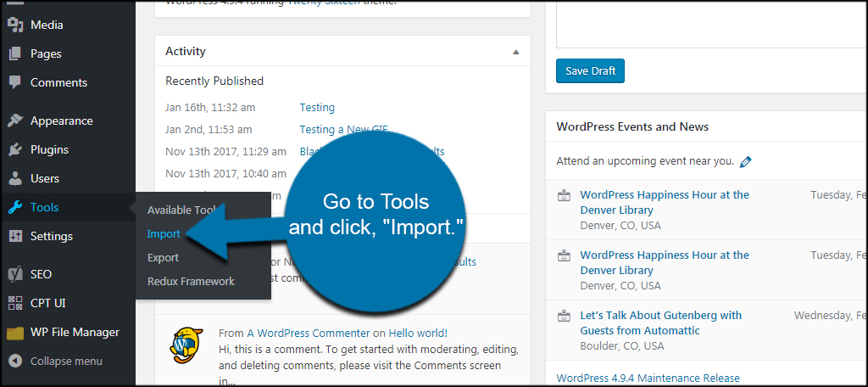Select Redux Framework in Tools submenu
Screen dimensions: 868x387
point(191,282)
